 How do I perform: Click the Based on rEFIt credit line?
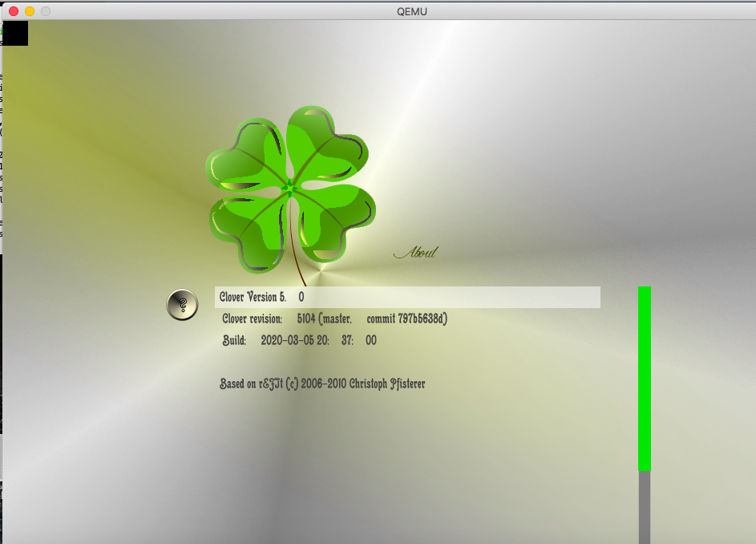[322, 384]
